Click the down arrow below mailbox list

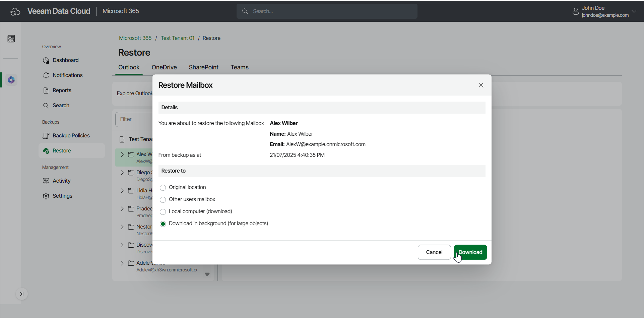coord(207,274)
